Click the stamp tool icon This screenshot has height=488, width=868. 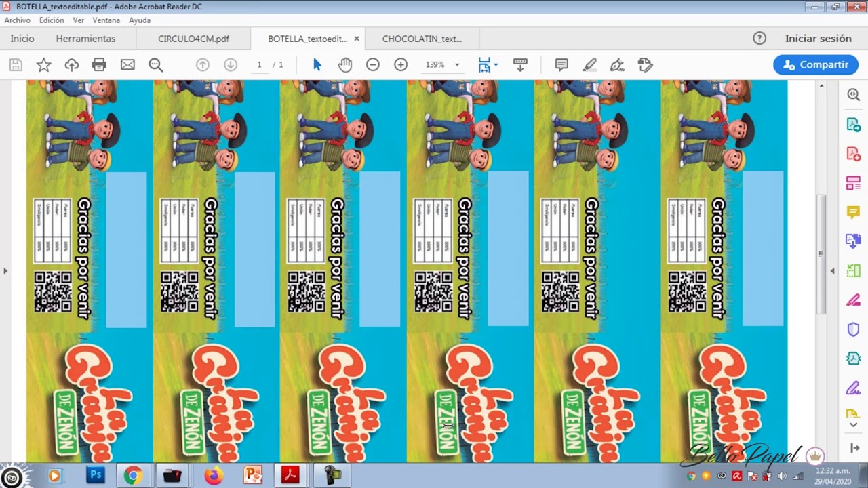coord(645,65)
